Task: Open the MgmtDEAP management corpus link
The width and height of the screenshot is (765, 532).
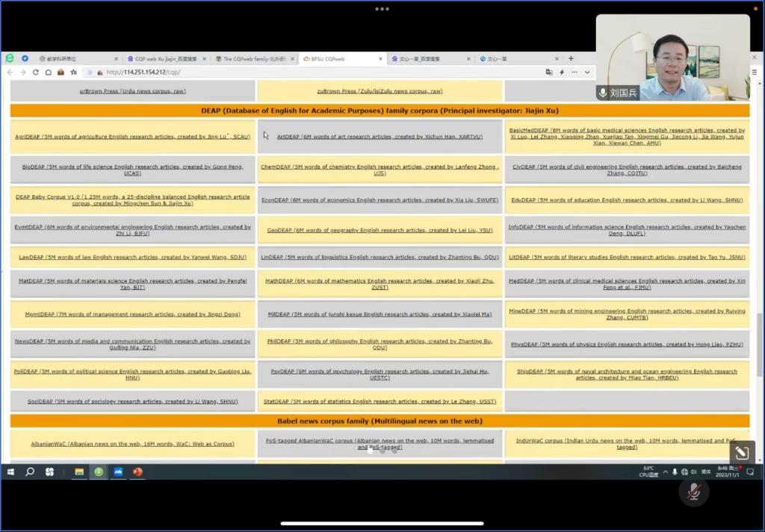Action: coord(133,315)
